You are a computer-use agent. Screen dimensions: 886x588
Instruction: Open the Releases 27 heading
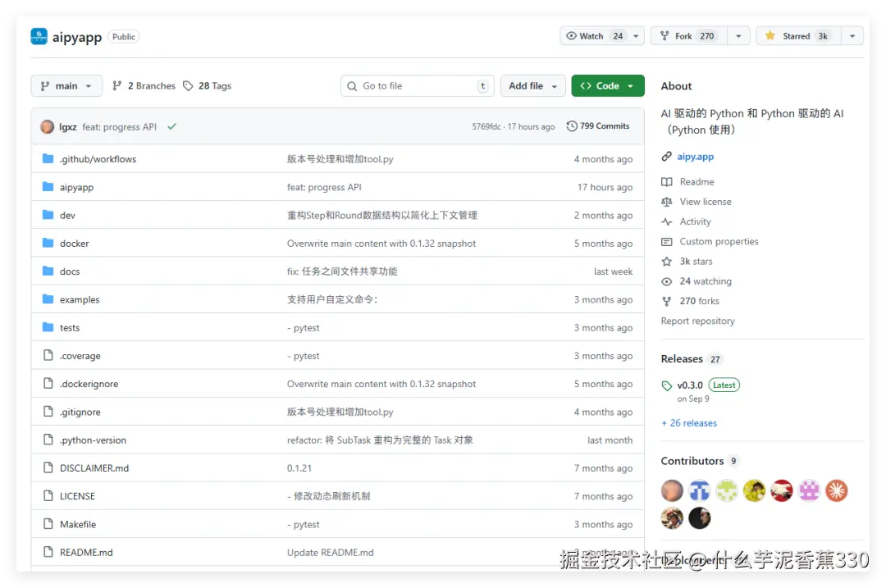coord(691,358)
